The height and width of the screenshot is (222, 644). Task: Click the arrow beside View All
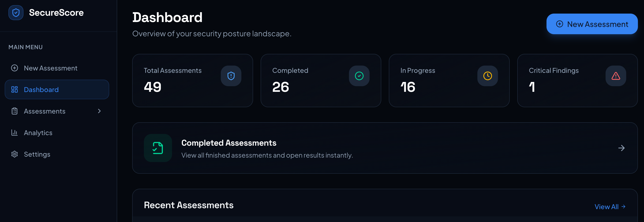[624, 207]
